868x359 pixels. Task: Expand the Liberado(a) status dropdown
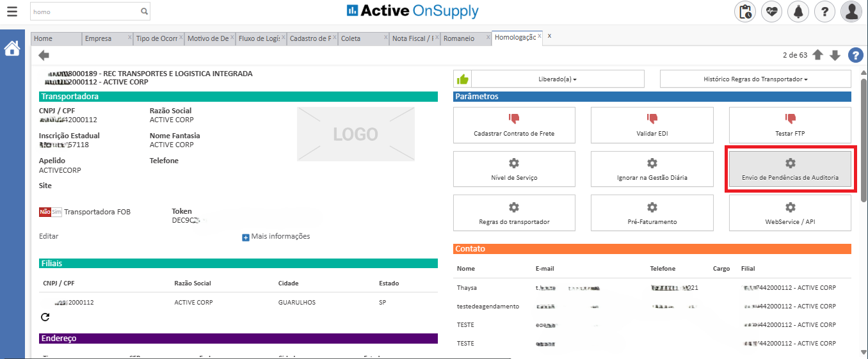[558, 79]
